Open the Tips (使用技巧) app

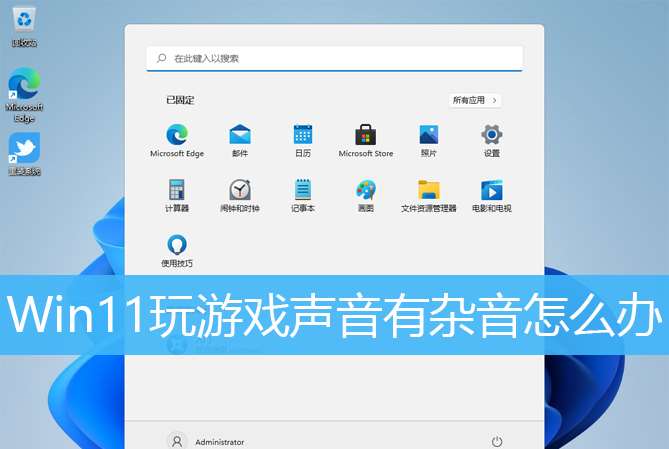coord(177,250)
